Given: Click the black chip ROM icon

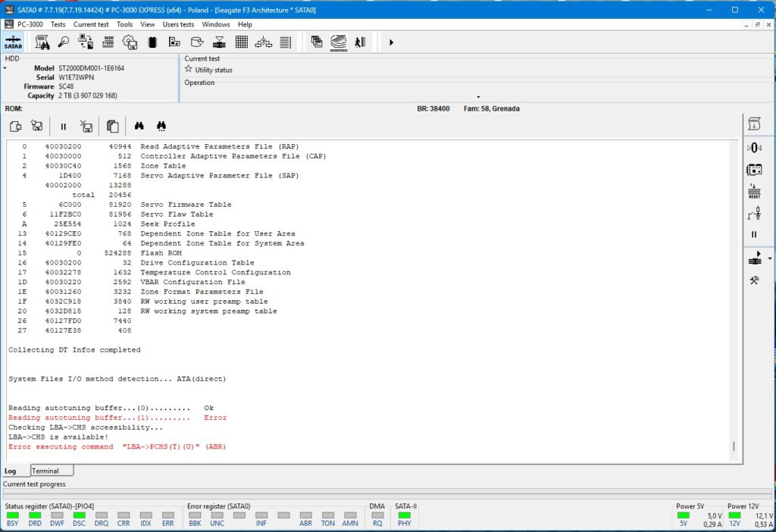Looking at the screenshot, I should click(152, 42).
